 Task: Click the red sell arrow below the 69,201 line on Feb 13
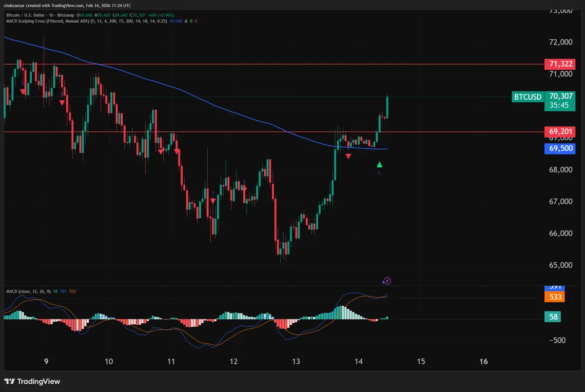349,156
